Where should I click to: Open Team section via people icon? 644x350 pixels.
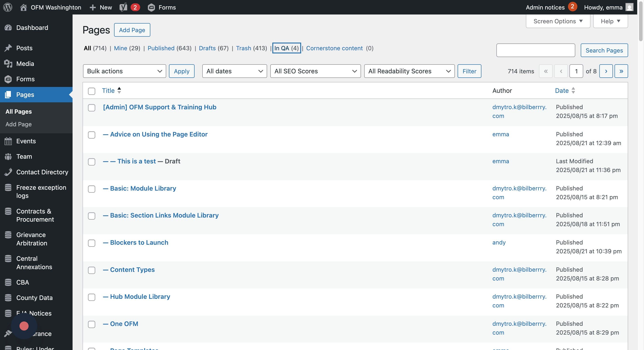coord(8,156)
